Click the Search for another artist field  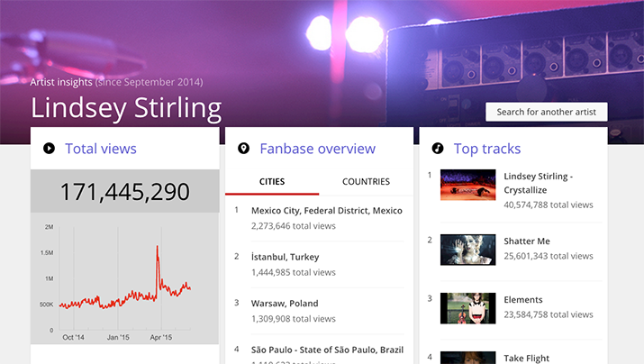[x=546, y=112]
